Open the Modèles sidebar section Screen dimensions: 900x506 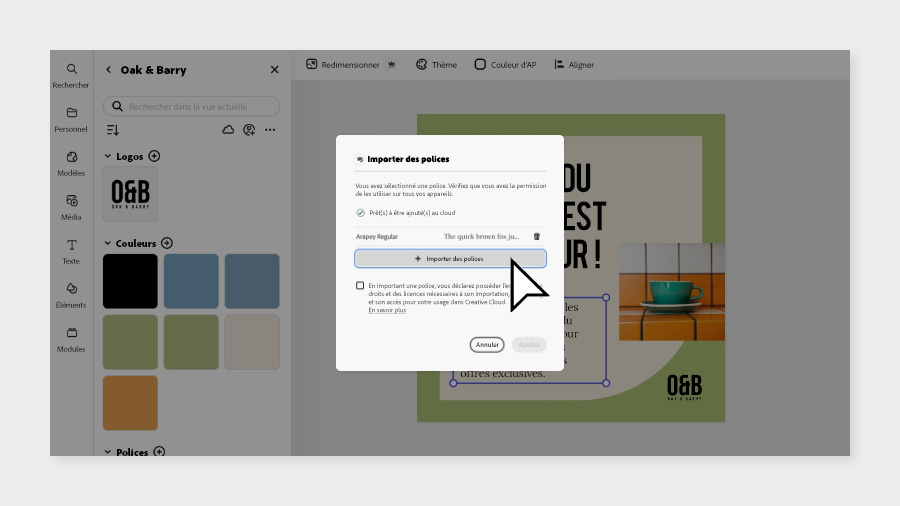(71, 164)
